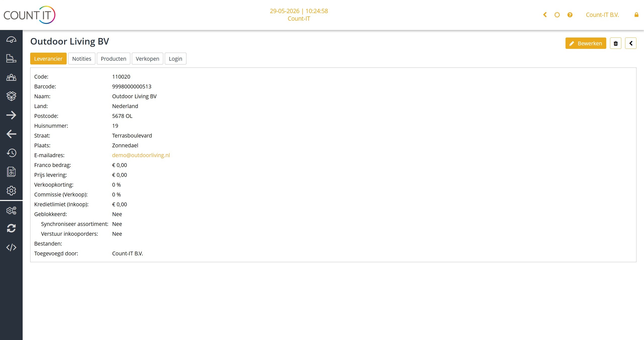Click the Bestanden label

point(48,244)
